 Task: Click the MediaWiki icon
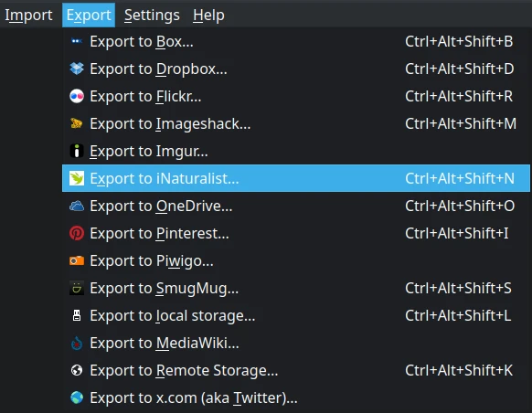pos(77,343)
